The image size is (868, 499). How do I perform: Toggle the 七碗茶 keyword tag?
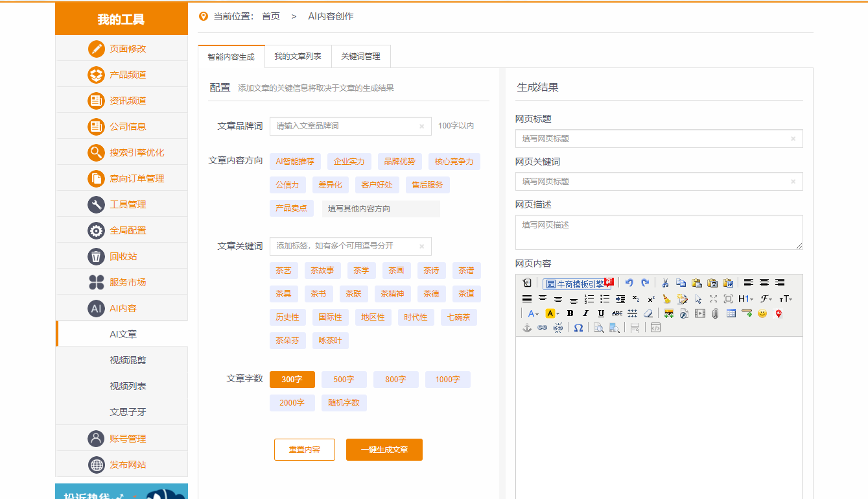tap(459, 317)
